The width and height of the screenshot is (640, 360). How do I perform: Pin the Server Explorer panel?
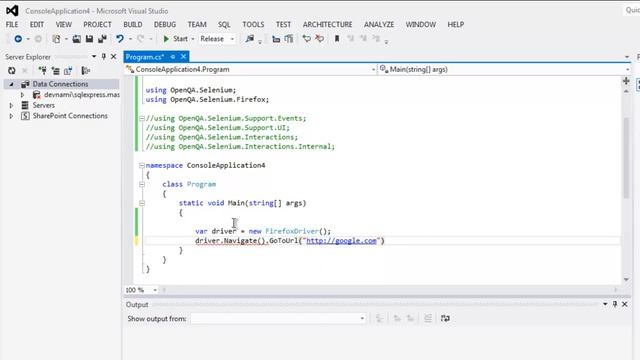point(104,57)
